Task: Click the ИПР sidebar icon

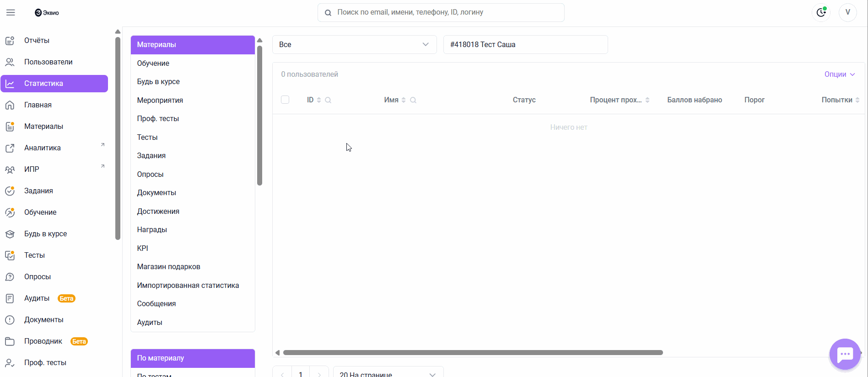Action: pos(10,170)
